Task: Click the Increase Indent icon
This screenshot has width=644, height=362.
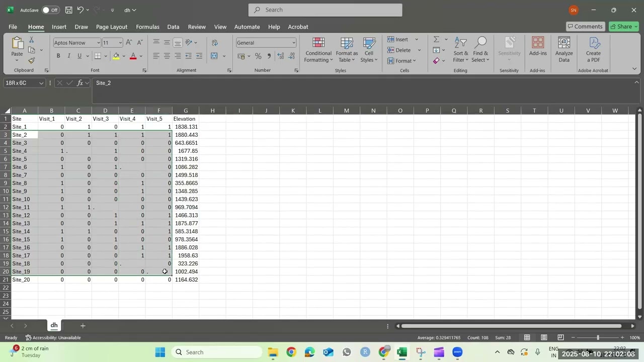Action: [199, 56]
